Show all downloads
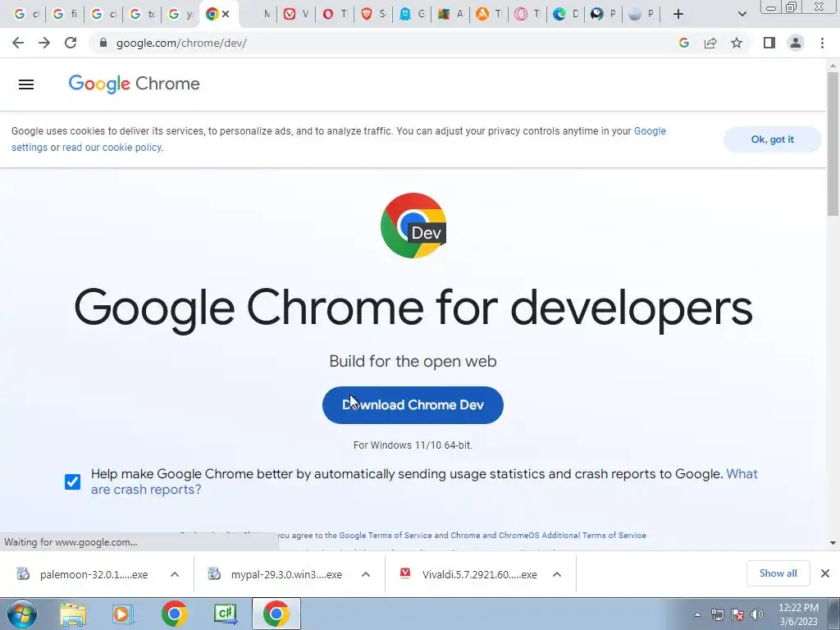Screen dimensions: 840x630 click(778, 573)
